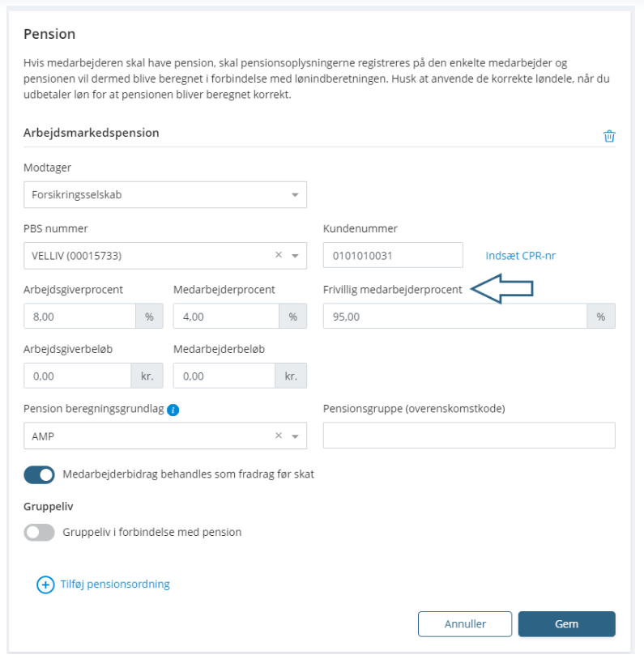
Task: Focus the Arbejdsgiverprocent field
Action: click(x=79, y=317)
